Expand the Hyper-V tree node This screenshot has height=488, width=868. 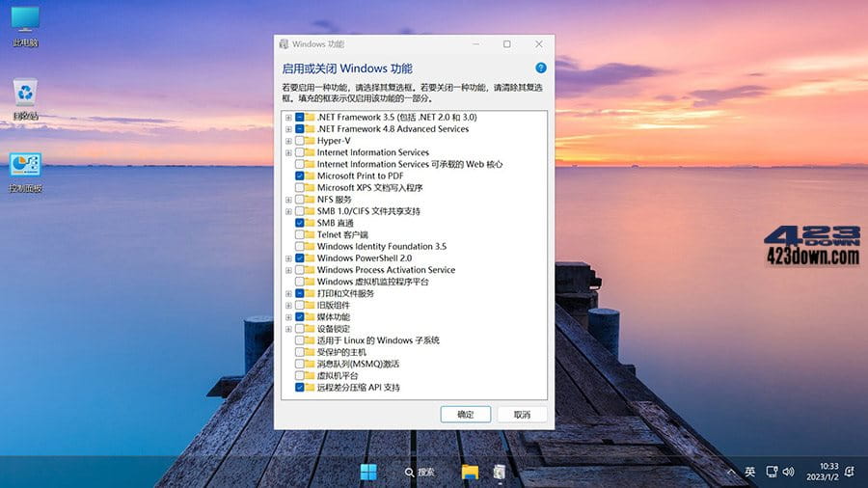(x=288, y=141)
